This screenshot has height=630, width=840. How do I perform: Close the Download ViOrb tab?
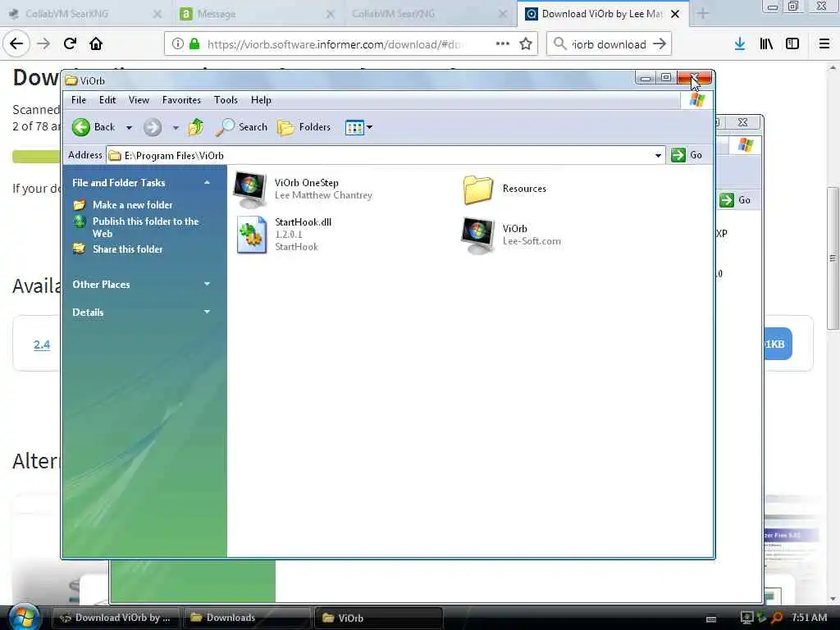[676, 14]
